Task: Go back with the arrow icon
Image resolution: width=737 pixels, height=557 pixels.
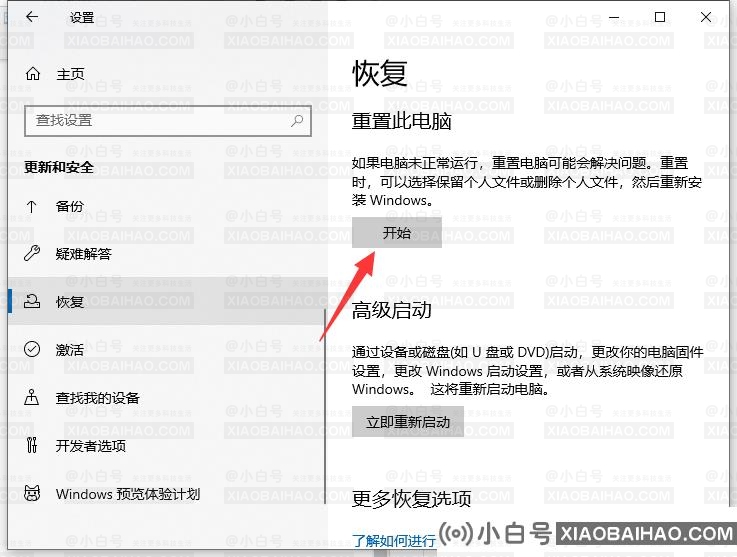Action: point(32,17)
